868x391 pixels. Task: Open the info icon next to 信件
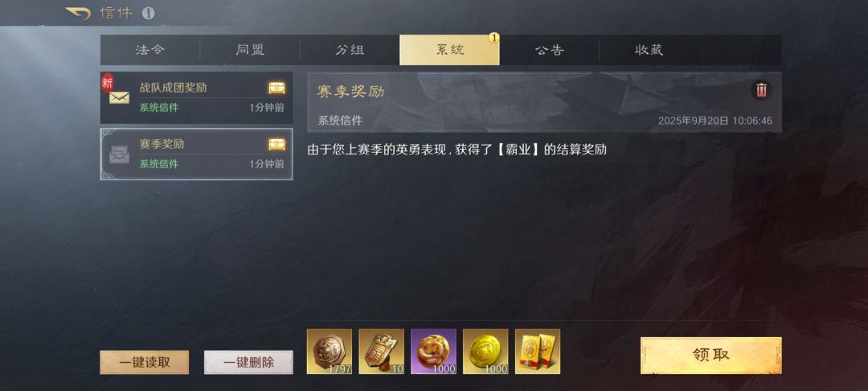(149, 14)
